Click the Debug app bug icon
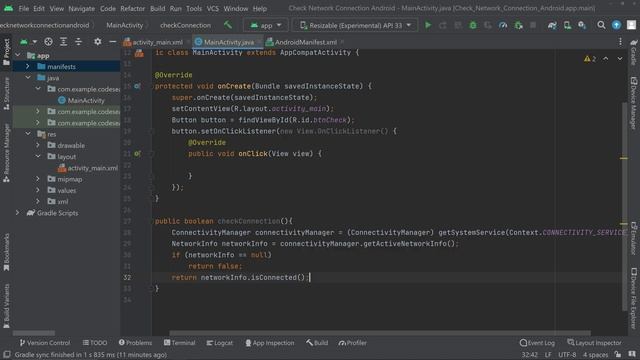The image size is (640, 360). pos(473,25)
